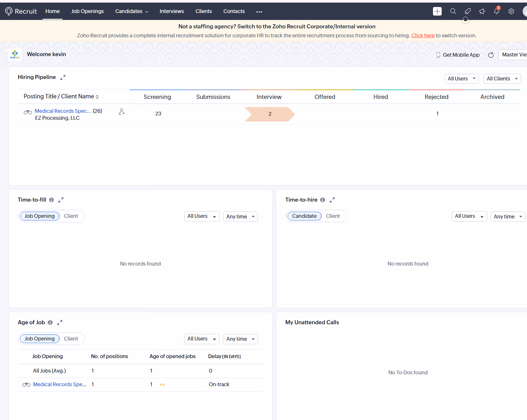527x420 pixels.
Task: Open the settings gear icon
Action: [511, 11]
